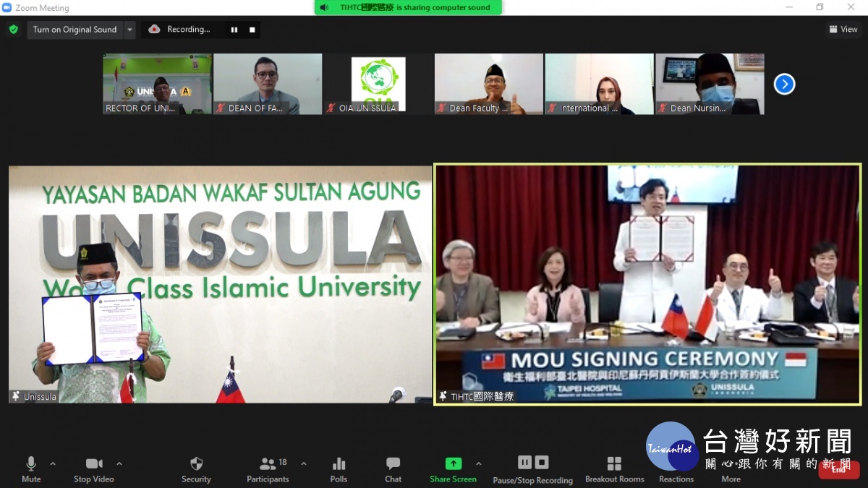Stop Video with the camera icon
Screen dimensions: 868x488
(94, 470)
